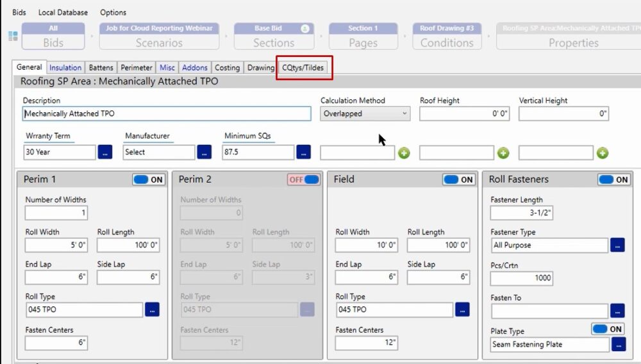Click first green plus add-field icon
Image resolution: width=641 pixels, height=364 pixels.
404,153
